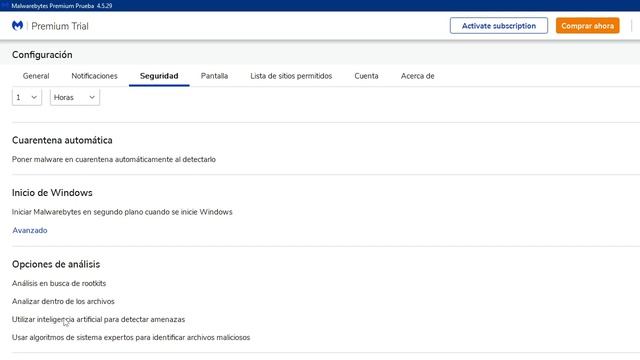Open the General settings tab
This screenshot has width=640, height=360.
coord(36,76)
